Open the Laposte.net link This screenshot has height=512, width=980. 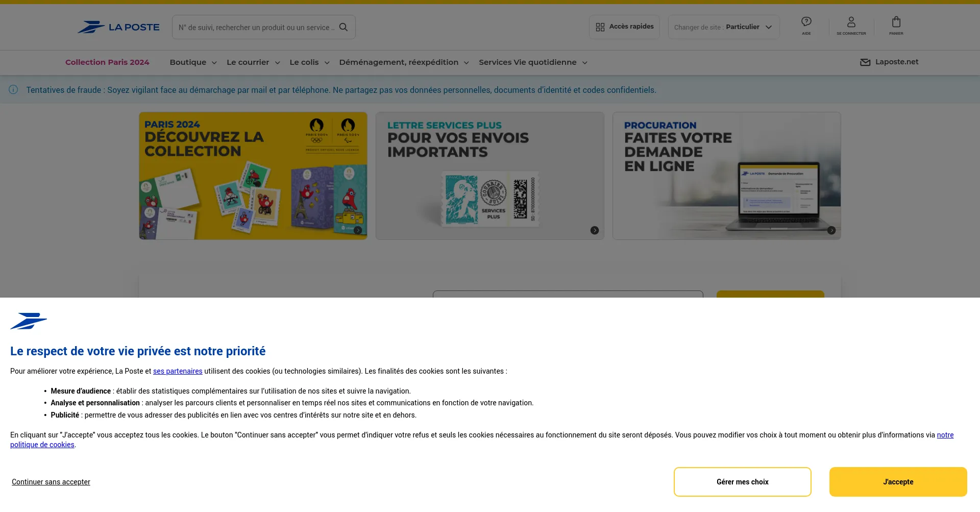click(x=889, y=62)
